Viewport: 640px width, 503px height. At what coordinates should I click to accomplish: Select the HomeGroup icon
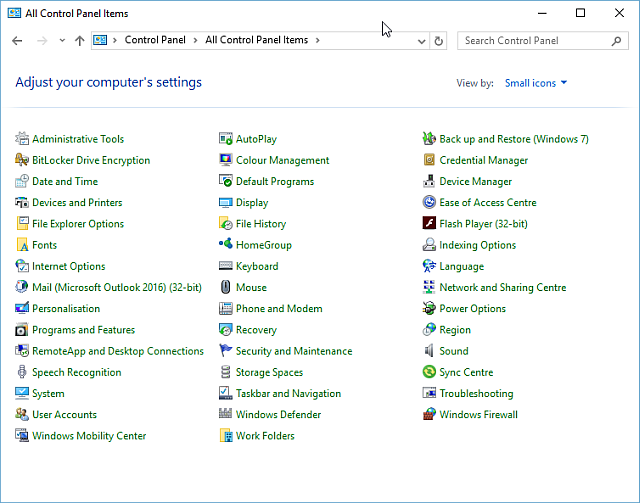(x=227, y=245)
